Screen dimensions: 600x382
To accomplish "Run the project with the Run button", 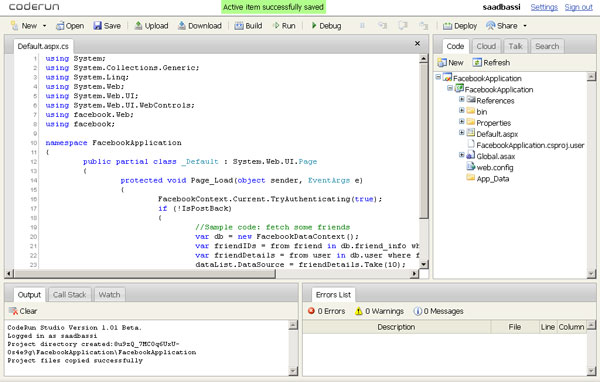I will (284, 26).
